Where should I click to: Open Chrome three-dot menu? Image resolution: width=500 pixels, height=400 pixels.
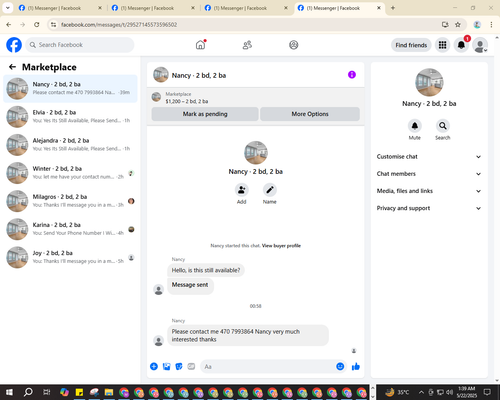point(491,25)
